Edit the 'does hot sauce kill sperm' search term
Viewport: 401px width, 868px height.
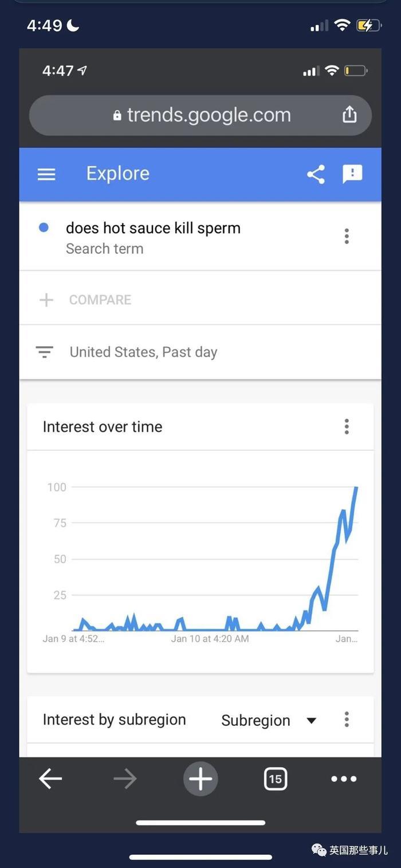[153, 228]
